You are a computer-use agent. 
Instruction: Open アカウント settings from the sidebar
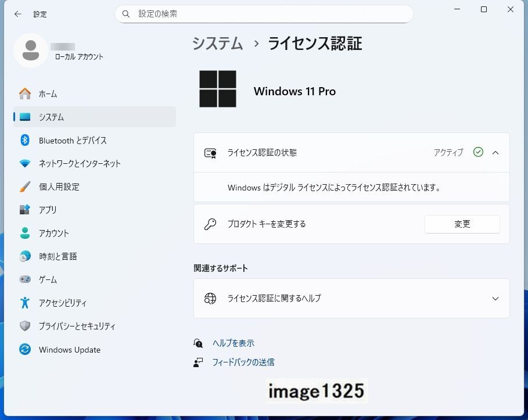(x=52, y=233)
